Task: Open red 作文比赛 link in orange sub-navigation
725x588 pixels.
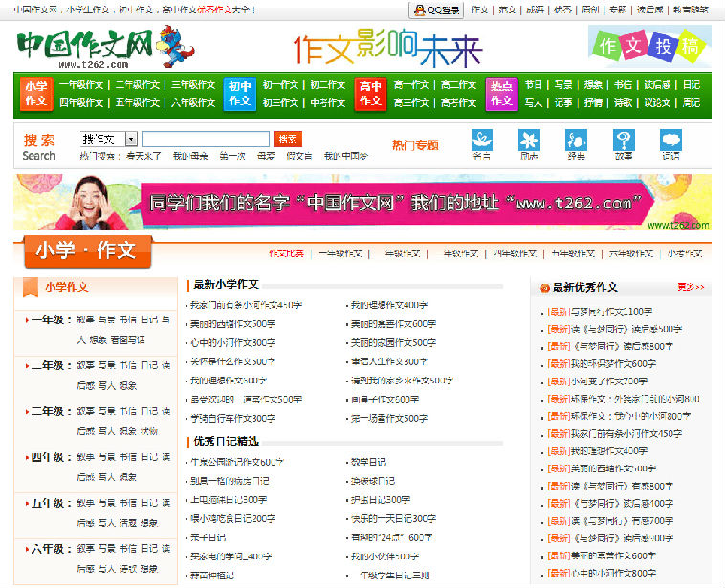Action: [287, 253]
